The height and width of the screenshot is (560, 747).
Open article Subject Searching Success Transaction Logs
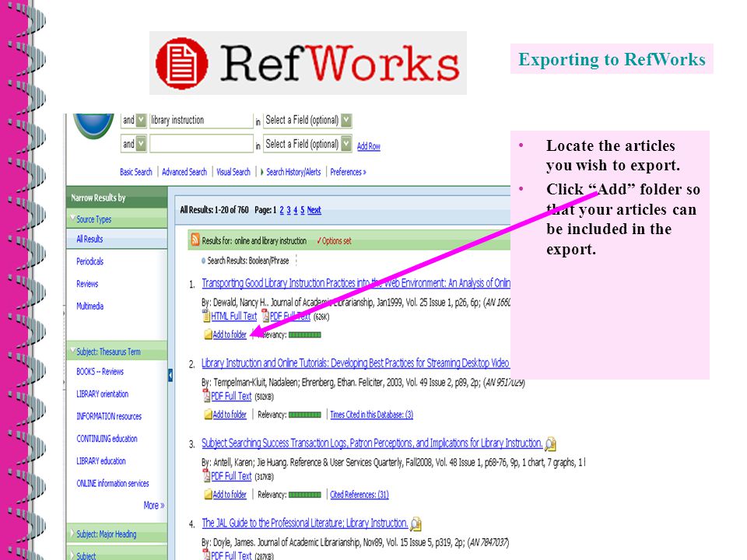click(x=372, y=443)
